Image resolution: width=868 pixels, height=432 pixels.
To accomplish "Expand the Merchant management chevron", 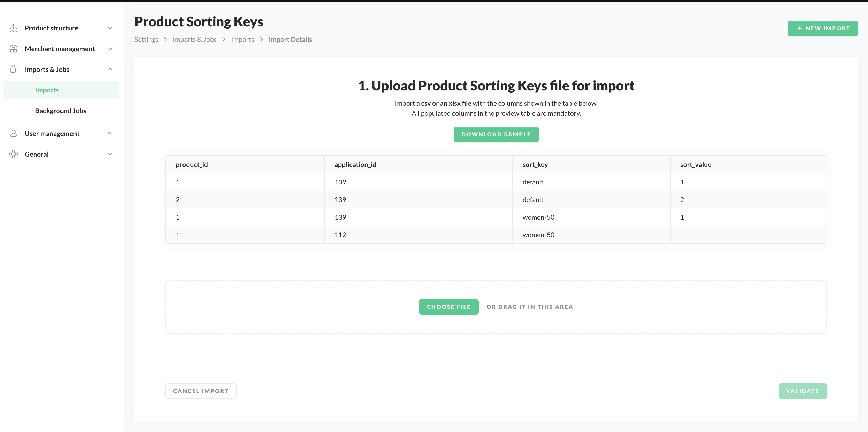I will coord(110,49).
